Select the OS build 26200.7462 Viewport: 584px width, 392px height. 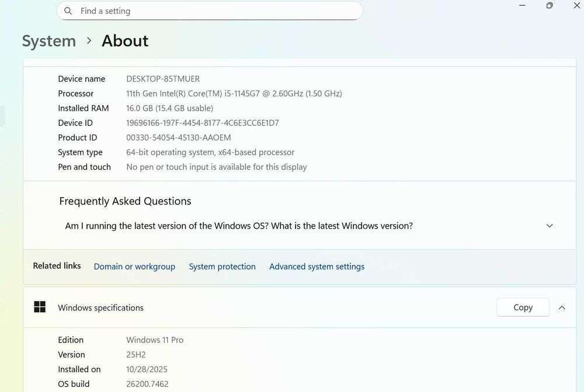point(147,384)
